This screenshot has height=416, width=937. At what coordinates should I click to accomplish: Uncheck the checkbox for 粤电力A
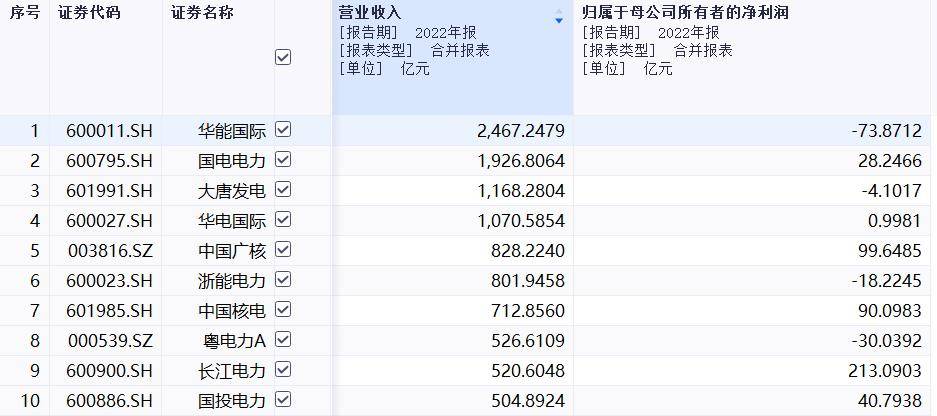coord(283,339)
